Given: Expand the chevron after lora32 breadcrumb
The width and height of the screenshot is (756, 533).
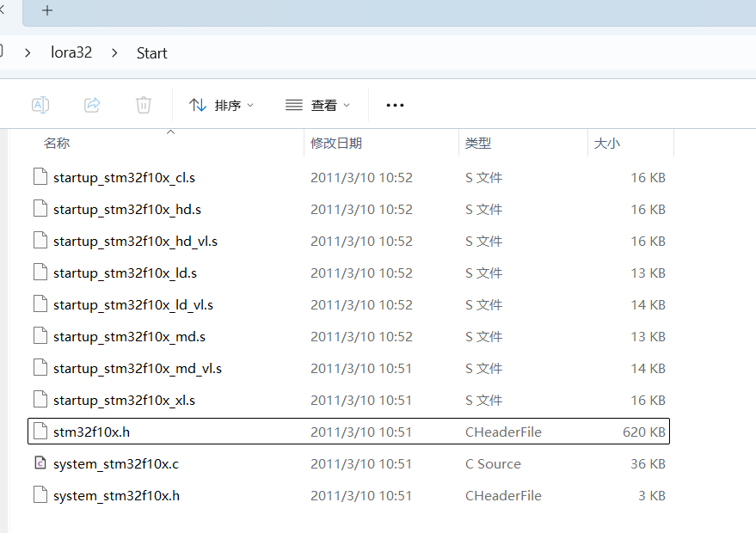Looking at the screenshot, I should (x=114, y=53).
